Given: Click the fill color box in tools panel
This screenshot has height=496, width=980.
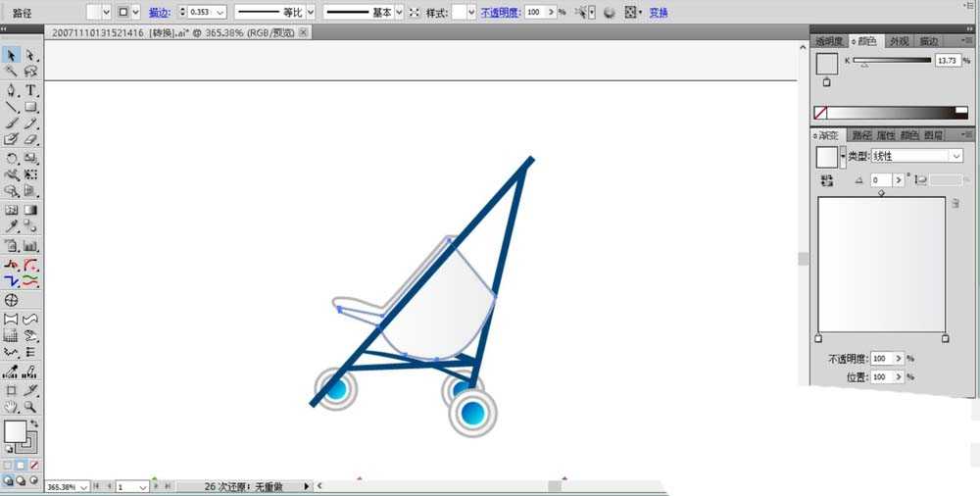Looking at the screenshot, I should click(15, 431).
